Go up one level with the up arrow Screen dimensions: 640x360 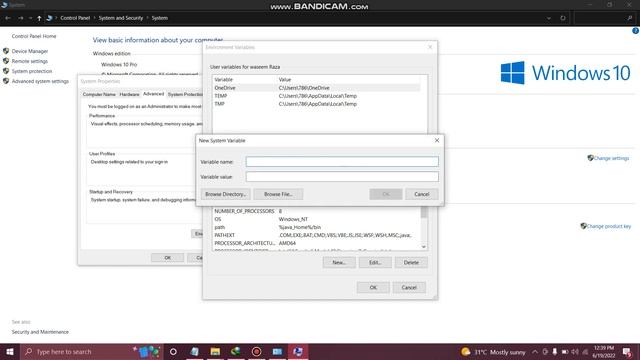click(39, 18)
